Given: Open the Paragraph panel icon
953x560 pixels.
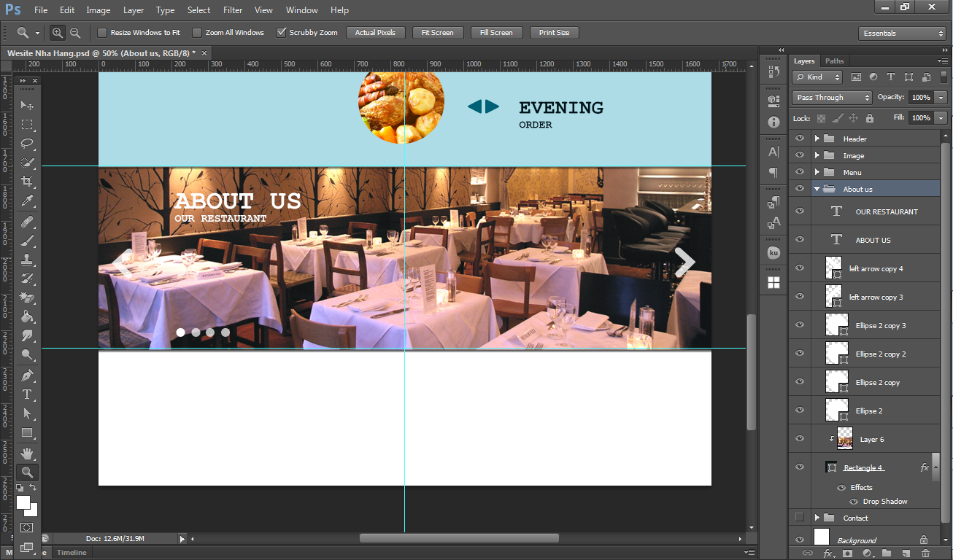Looking at the screenshot, I should tap(773, 172).
